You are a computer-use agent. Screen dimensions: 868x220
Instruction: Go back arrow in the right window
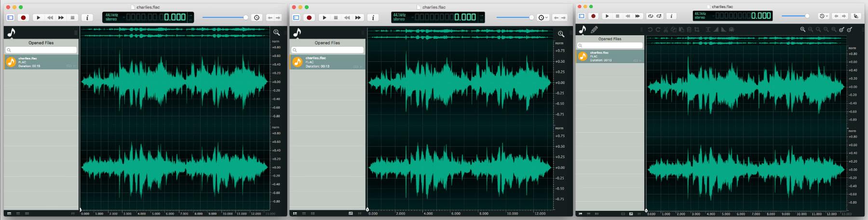point(836,16)
